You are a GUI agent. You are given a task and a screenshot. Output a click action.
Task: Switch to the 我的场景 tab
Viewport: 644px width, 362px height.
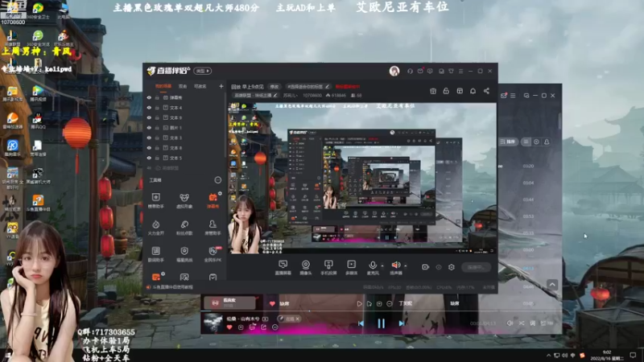tap(163, 86)
